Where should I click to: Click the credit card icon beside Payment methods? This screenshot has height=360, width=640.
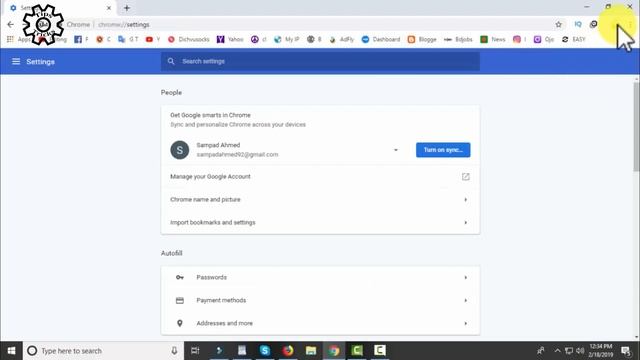tap(180, 300)
